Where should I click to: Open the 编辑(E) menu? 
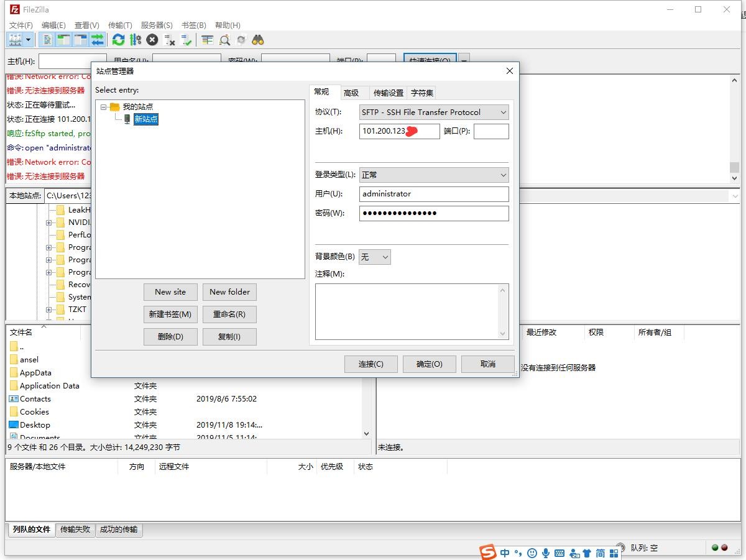pyautogui.click(x=53, y=25)
